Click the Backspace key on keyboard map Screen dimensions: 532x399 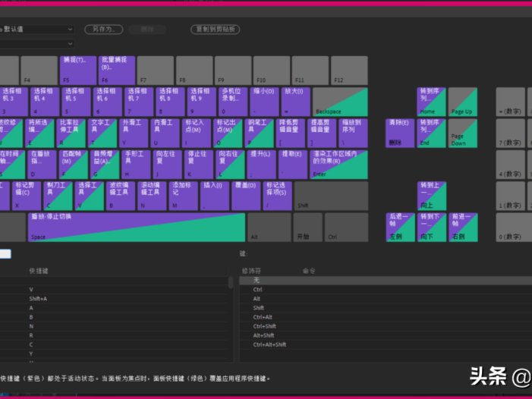pyautogui.click(x=340, y=102)
